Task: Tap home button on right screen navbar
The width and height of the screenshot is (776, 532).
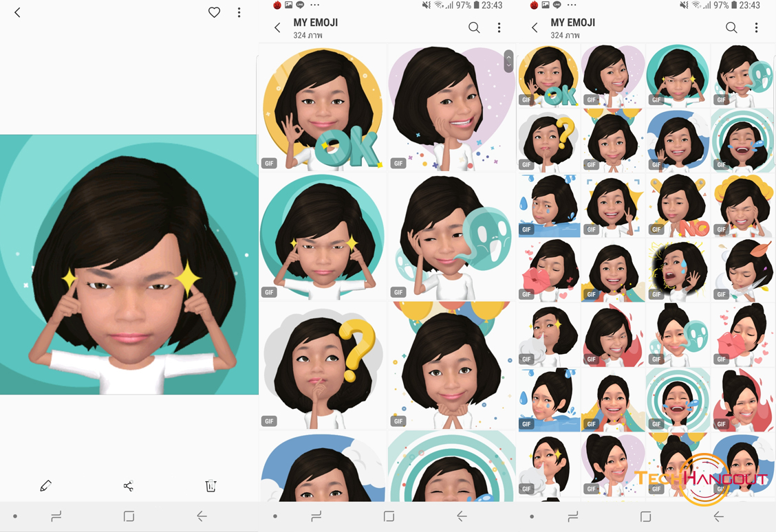Action: coord(646,517)
